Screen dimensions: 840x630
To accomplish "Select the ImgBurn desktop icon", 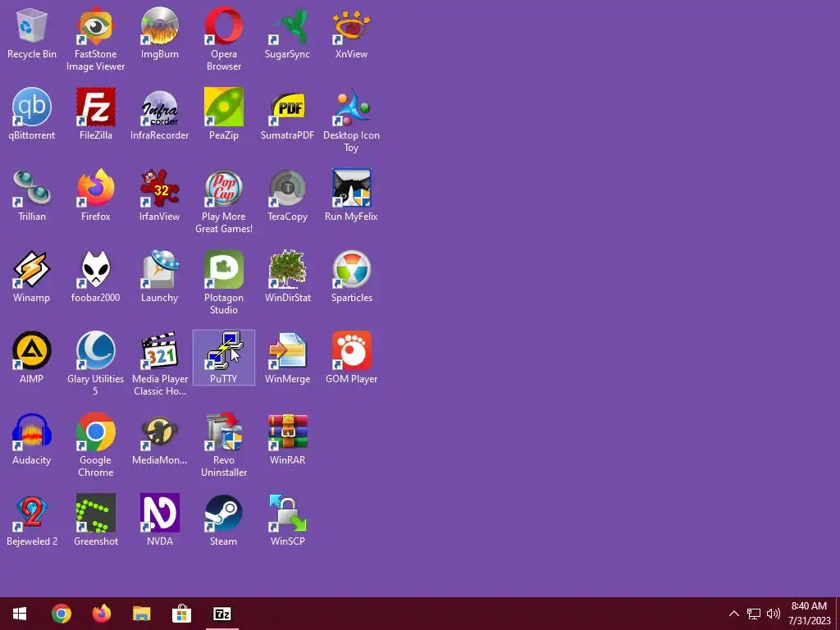I will click(x=160, y=34).
